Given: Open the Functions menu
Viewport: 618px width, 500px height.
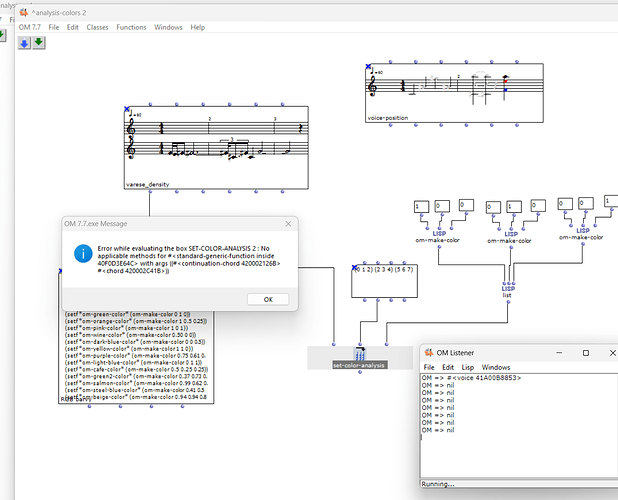Looking at the screenshot, I should (x=131, y=27).
